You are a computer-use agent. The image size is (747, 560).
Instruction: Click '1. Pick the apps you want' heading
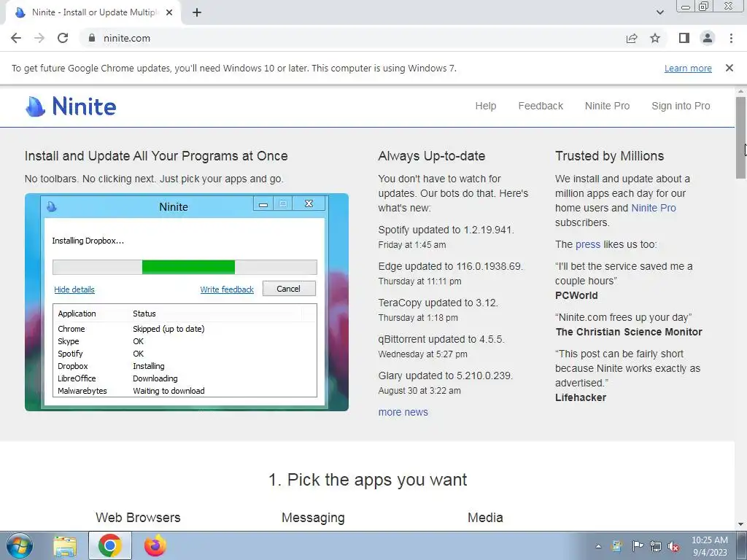pyautogui.click(x=368, y=480)
